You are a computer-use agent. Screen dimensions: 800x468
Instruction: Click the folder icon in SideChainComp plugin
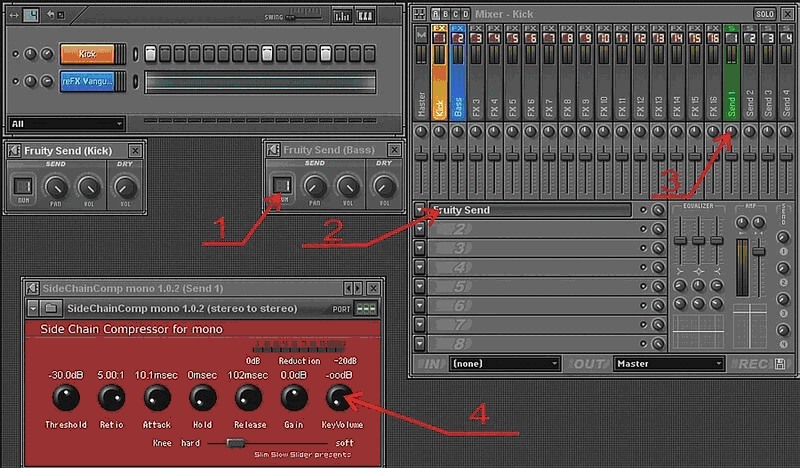click(x=52, y=309)
